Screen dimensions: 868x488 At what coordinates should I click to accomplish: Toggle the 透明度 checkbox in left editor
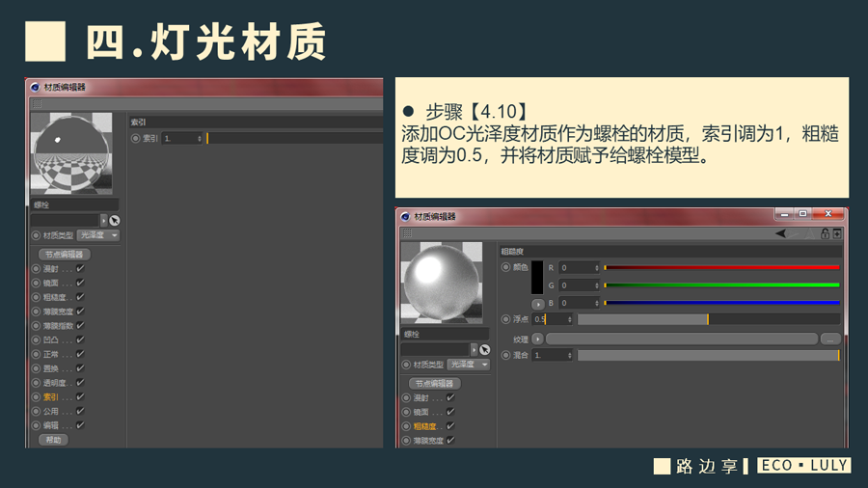point(80,382)
